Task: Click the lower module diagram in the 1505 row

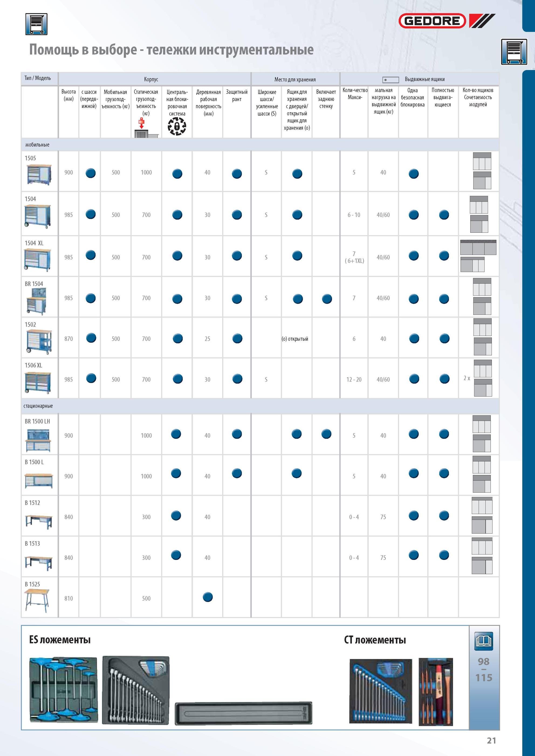Action: (x=482, y=180)
